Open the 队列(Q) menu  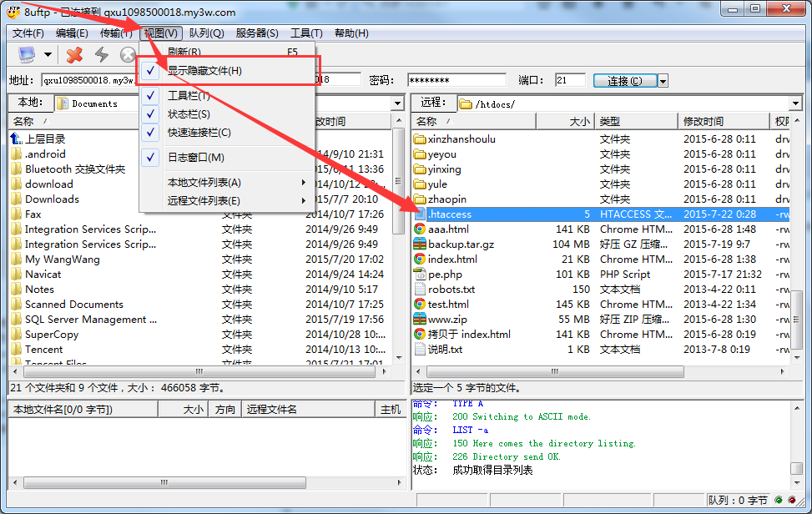pos(206,33)
